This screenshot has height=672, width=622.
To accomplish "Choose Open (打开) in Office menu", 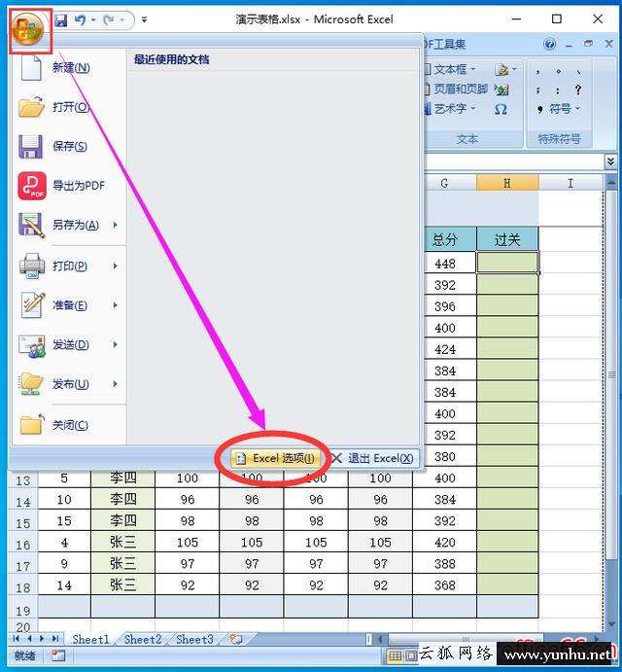I will [71, 107].
